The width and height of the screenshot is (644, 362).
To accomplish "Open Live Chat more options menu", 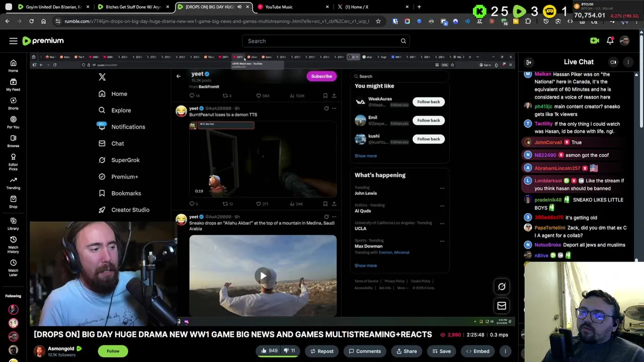I will [628, 62].
